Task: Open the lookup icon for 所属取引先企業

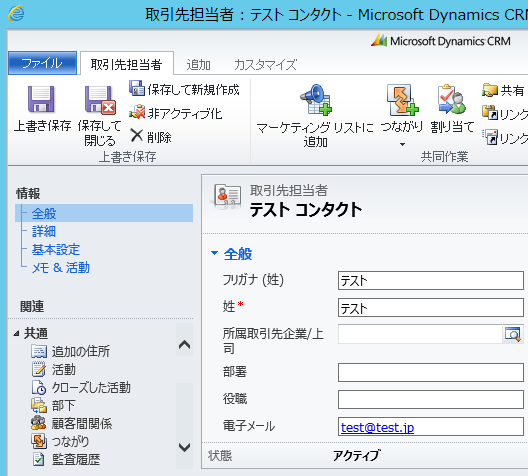Action: (x=513, y=334)
